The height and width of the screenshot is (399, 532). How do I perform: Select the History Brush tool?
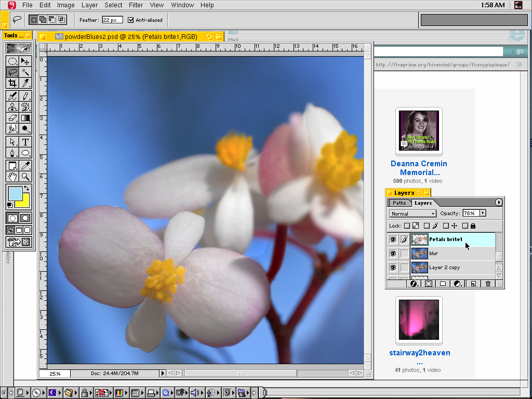(25, 107)
